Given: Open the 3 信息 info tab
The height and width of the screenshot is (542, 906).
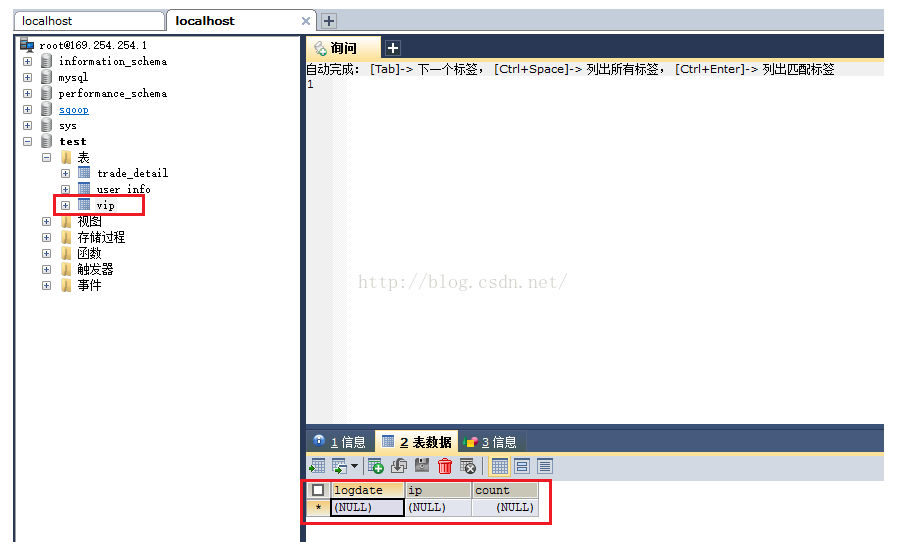Looking at the screenshot, I should pos(491,442).
